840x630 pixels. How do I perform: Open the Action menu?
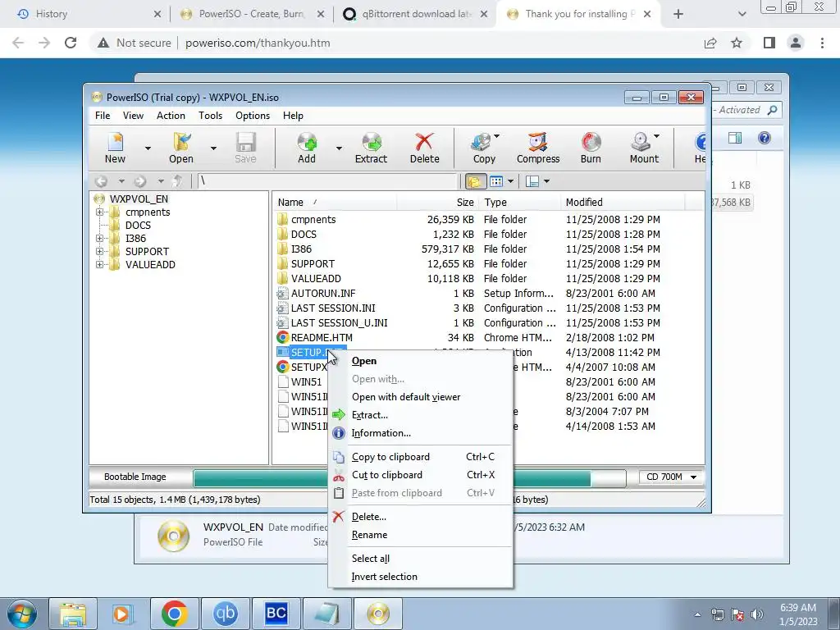tap(171, 116)
